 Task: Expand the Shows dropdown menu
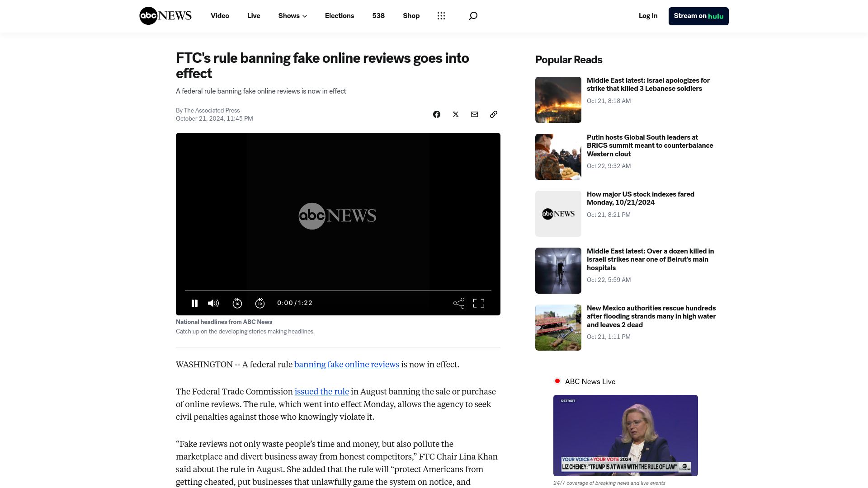(292, 16)
